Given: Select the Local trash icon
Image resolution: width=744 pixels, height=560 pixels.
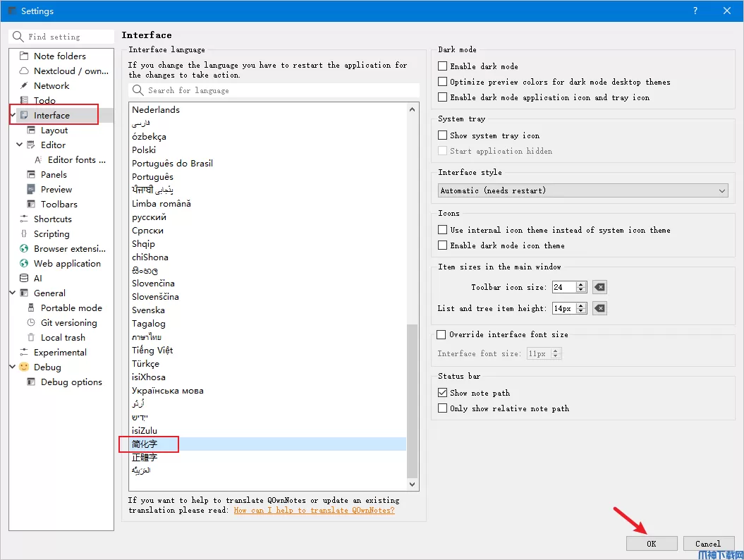Looking at the screenshot, I should (31, 337).
